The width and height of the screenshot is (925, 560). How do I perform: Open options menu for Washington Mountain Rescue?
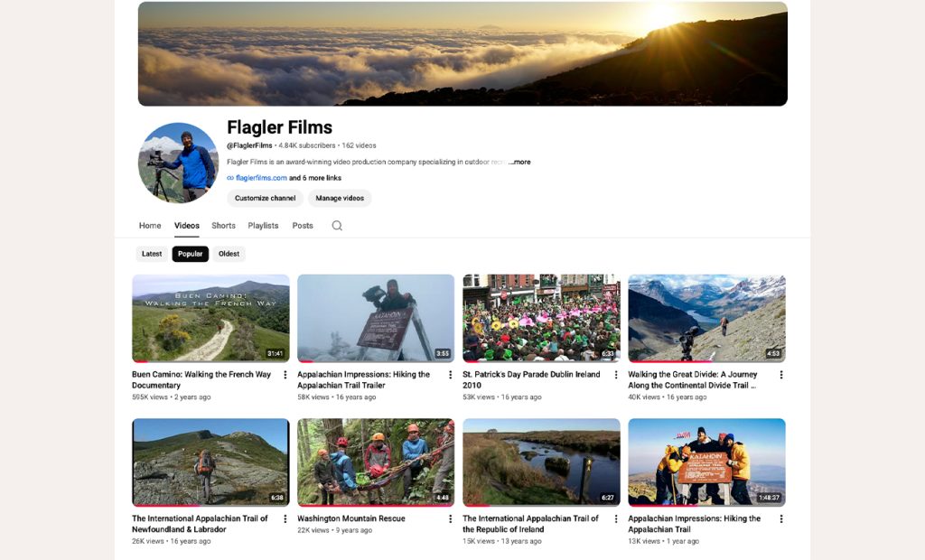[450, 518]
